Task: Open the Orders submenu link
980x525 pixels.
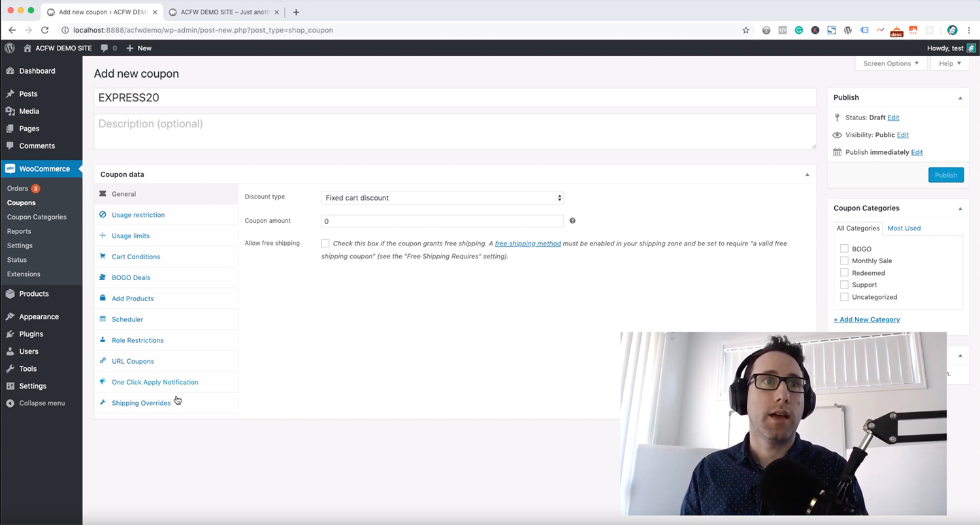Action: (x=18, y=188)
